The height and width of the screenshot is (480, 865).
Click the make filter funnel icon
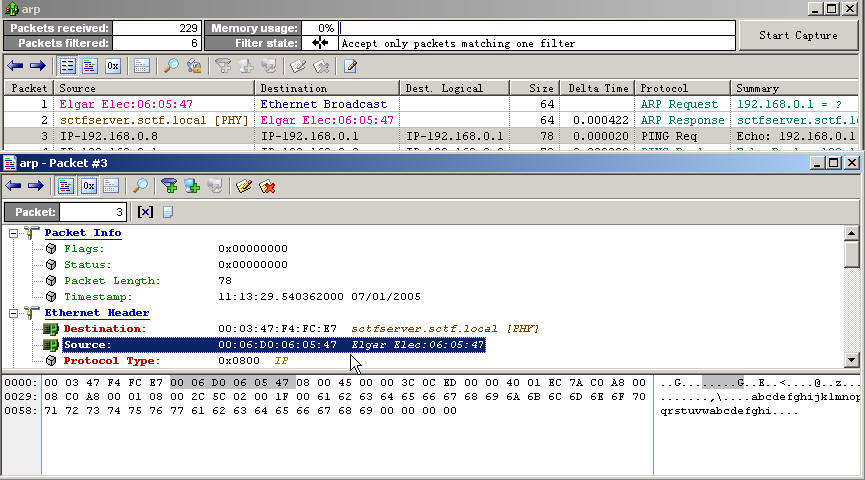click(x=169, y=186)
